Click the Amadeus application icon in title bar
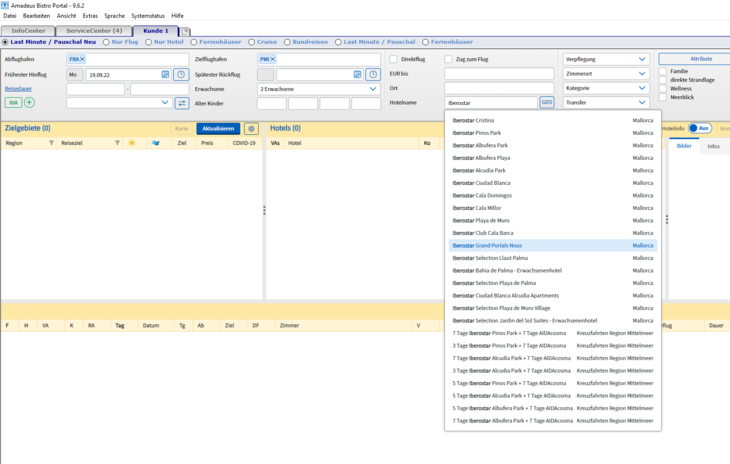730x464 pixels. coord(5,5)
